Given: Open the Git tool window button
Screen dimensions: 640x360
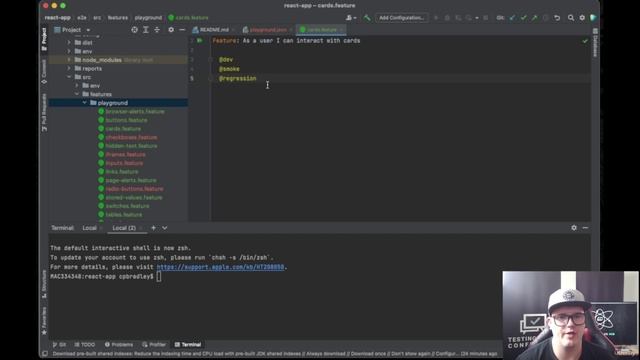Looking at the screenshot, I should pos(59,344).
